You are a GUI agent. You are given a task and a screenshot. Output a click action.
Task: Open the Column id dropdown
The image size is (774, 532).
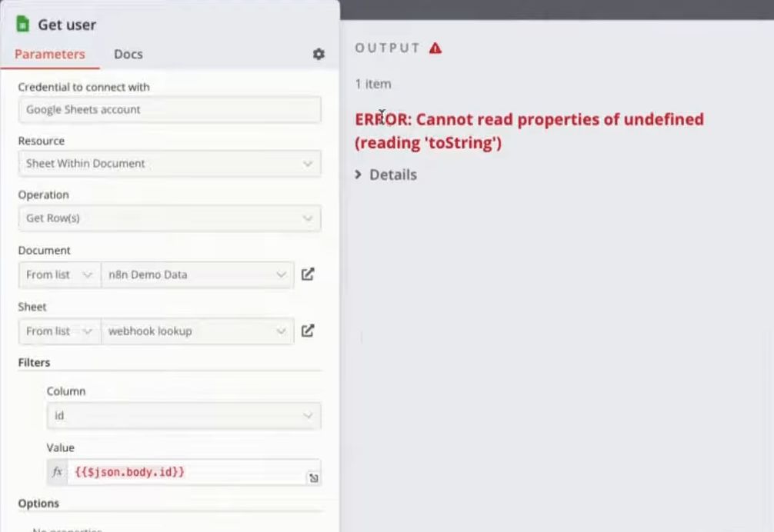[x=184, y=416]
